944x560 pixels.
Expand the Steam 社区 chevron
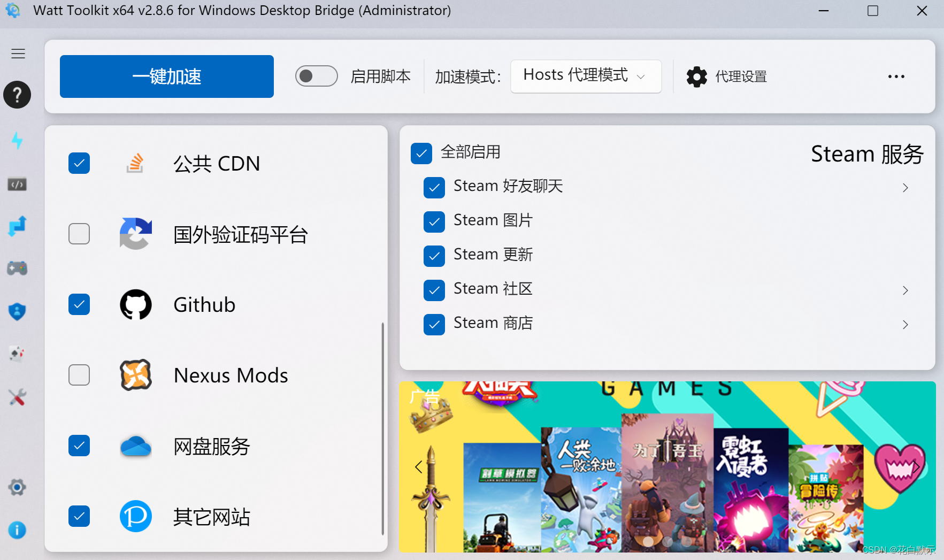click(x=905, y=290)
